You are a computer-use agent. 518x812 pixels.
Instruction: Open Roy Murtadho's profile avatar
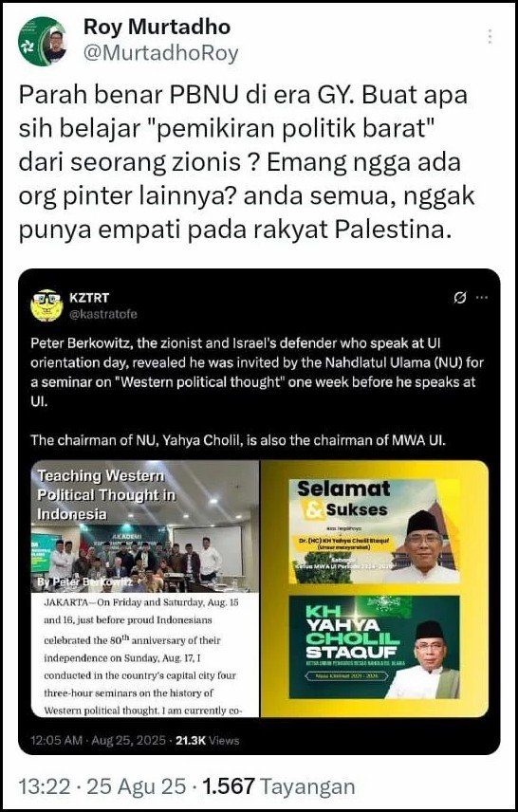[43, 41]
